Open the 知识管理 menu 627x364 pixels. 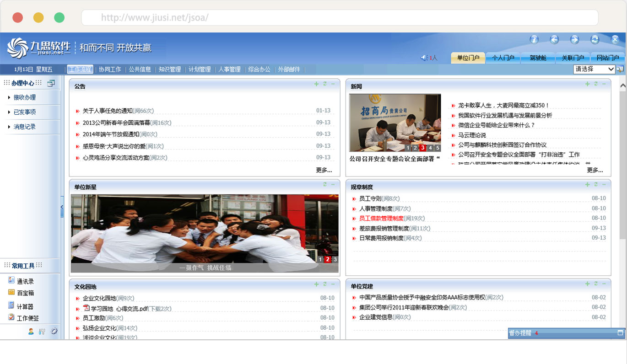point(170,70)
